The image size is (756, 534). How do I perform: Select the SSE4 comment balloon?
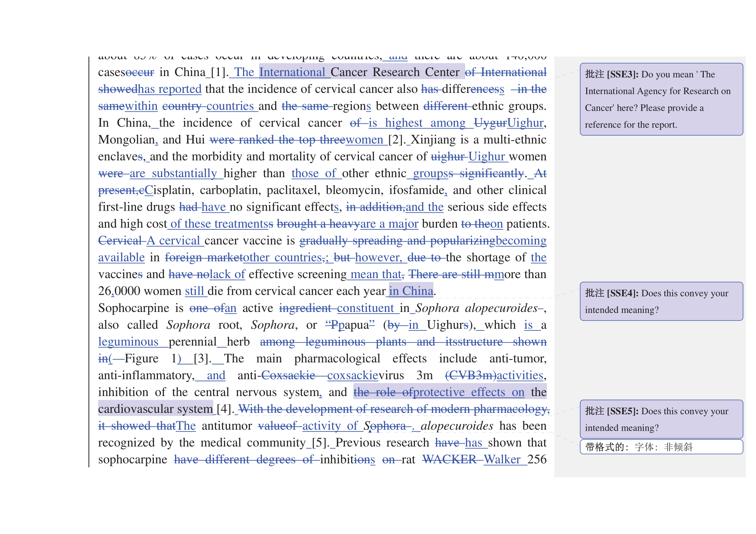pos(661,301)
